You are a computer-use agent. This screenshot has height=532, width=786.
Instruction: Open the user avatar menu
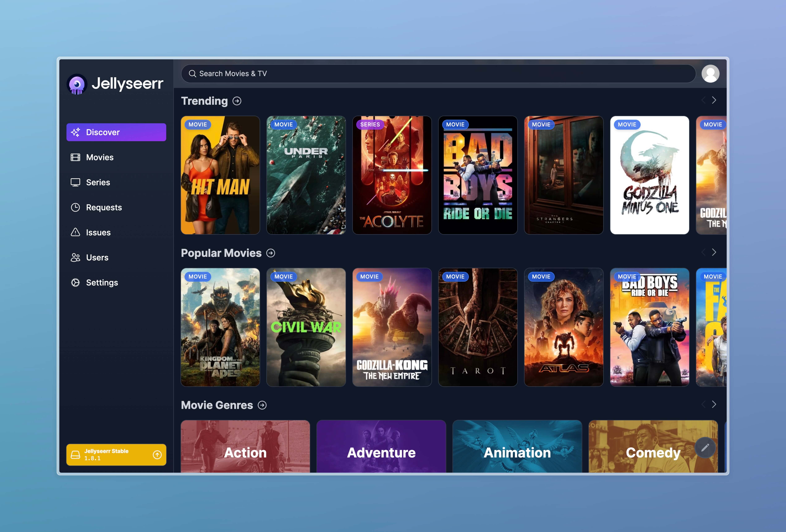coord(710,74)
